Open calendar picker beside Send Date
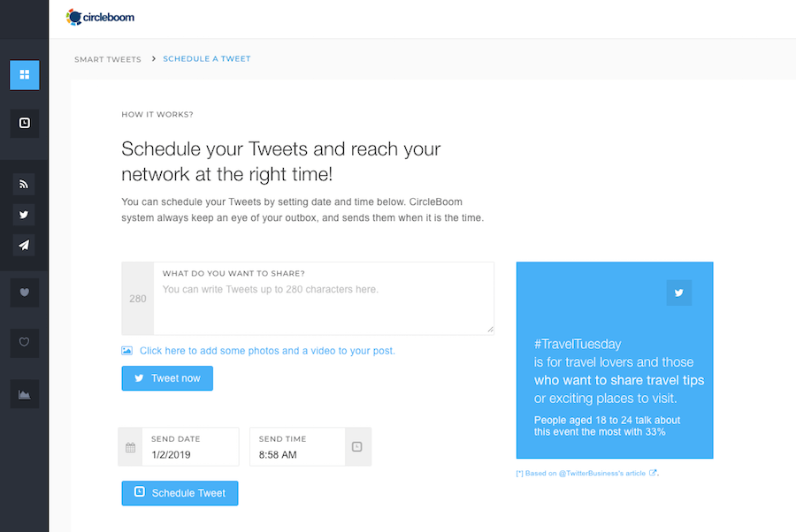 tap(131, 447)
